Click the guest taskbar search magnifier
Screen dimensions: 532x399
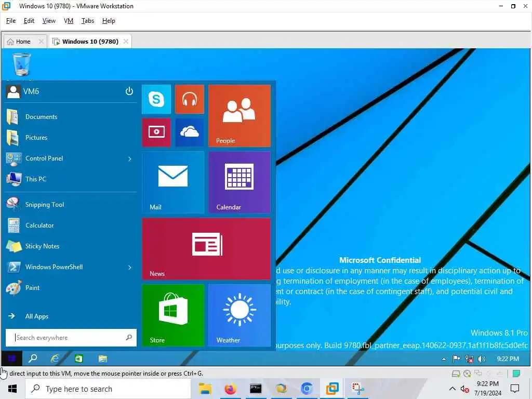[x=33, y=358]
